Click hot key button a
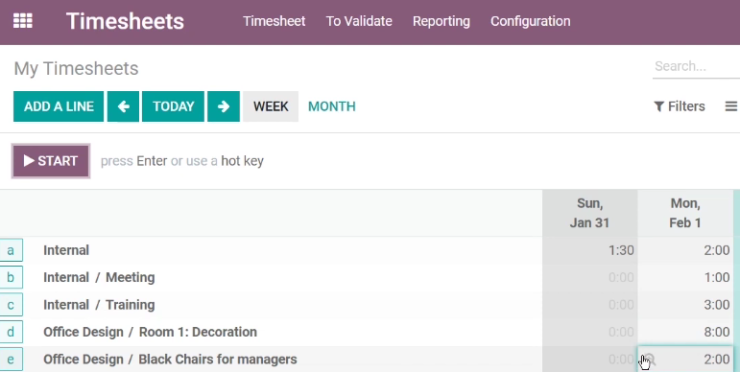Screen dimensions: 740x372 tap(11, 250)
